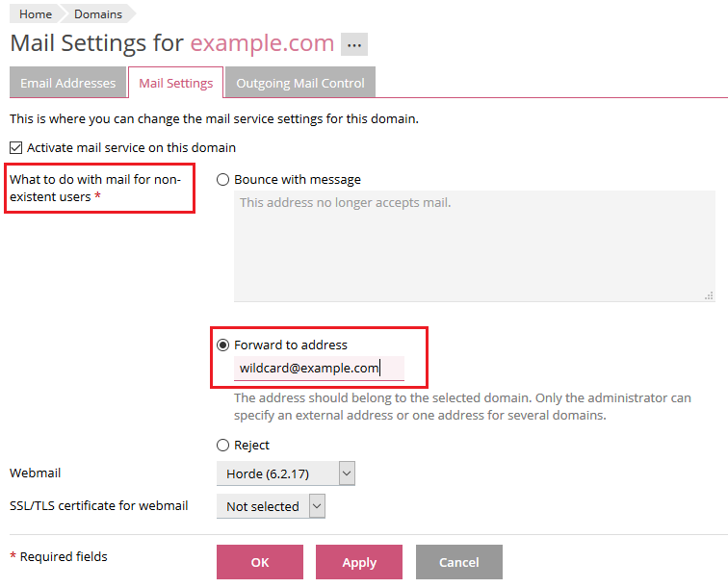Click the ellipsis icon beside example.com
The height and width of the screenshot is (588, 728).
(354, 44)
